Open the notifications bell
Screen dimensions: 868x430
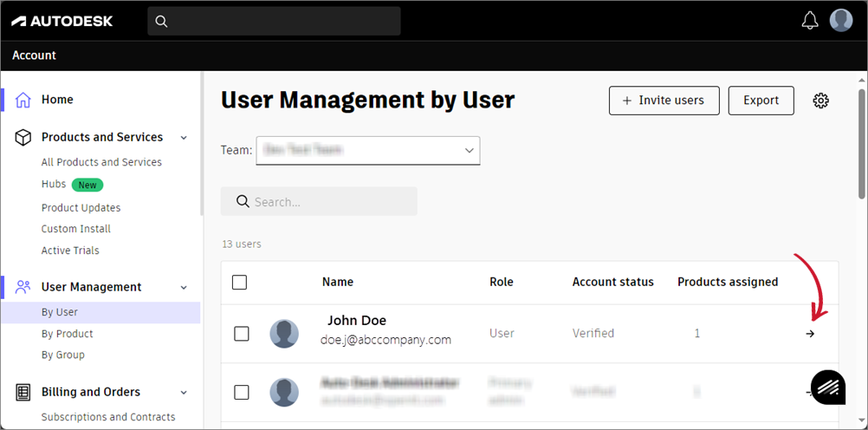tap(810, 21)
